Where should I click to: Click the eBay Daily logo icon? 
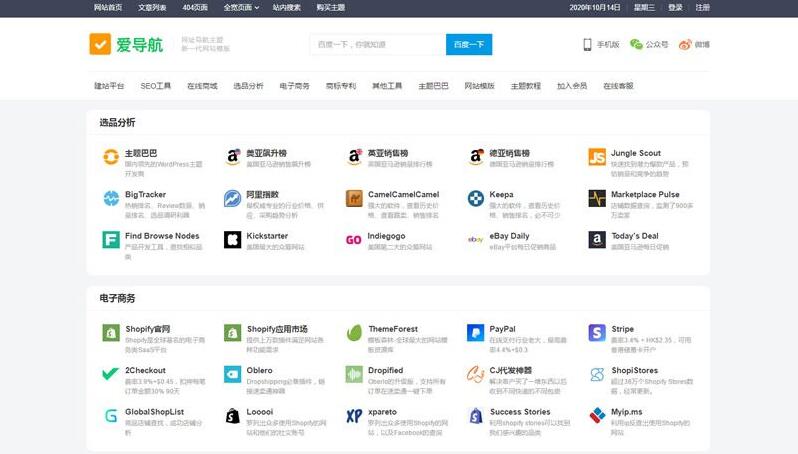(475, 240)
